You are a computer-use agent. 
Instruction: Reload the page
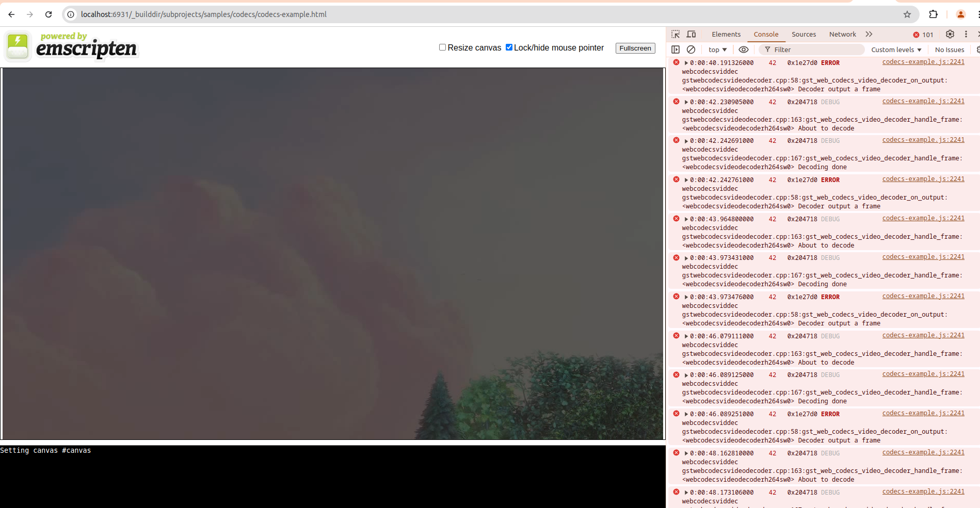click(x=49, y=14)
